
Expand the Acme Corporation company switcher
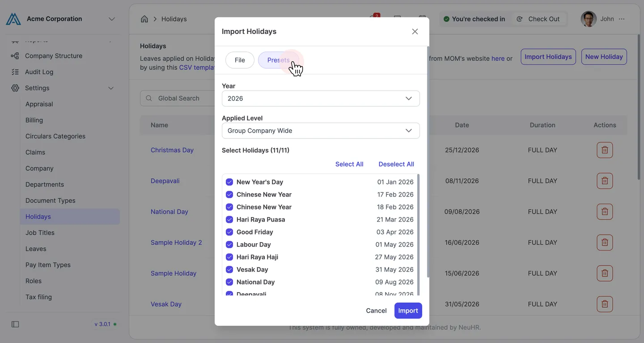tap(112, 19)
